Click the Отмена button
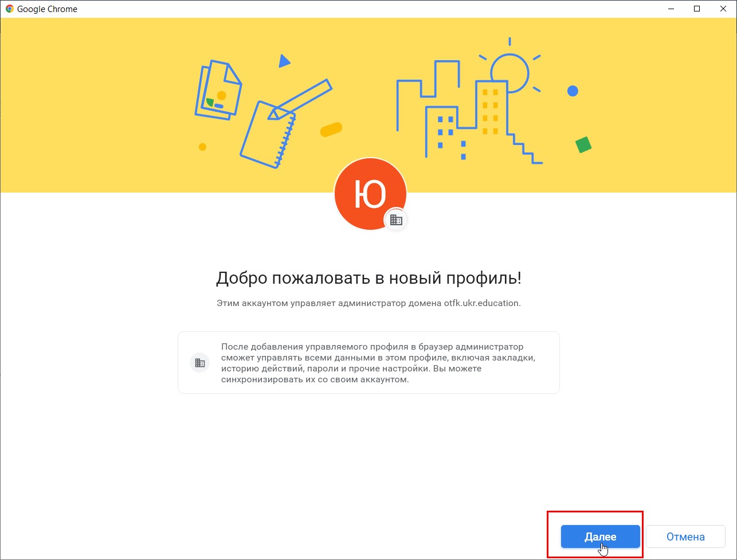The image size is (737, 560). coord(685,536)
